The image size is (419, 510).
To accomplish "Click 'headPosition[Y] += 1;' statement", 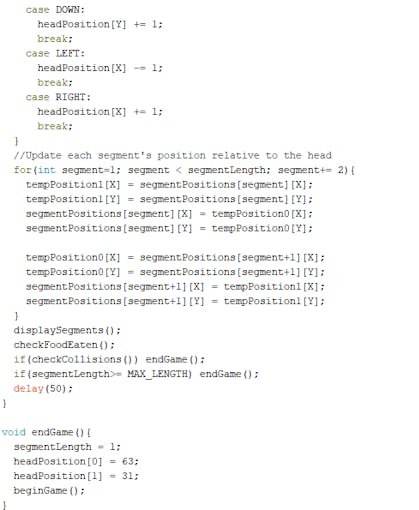I will [100, 24].
